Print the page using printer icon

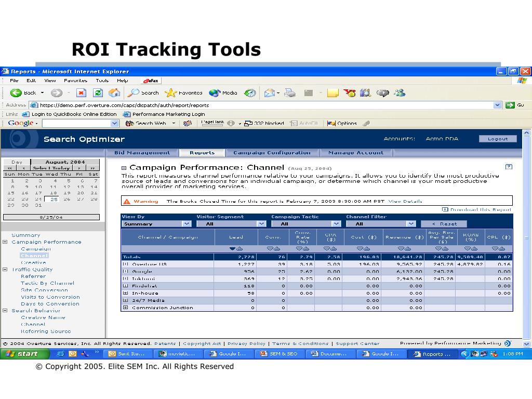tap(290, 92)
